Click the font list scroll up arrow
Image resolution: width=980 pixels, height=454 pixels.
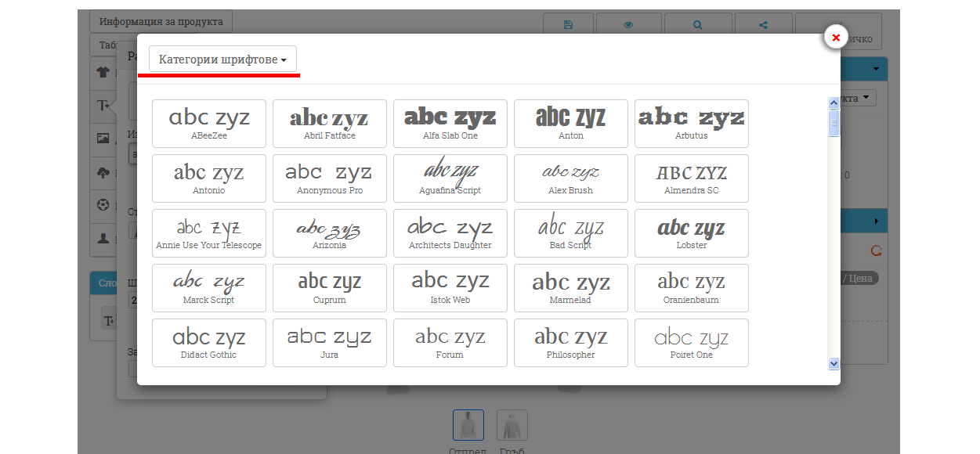pos(834,103)
